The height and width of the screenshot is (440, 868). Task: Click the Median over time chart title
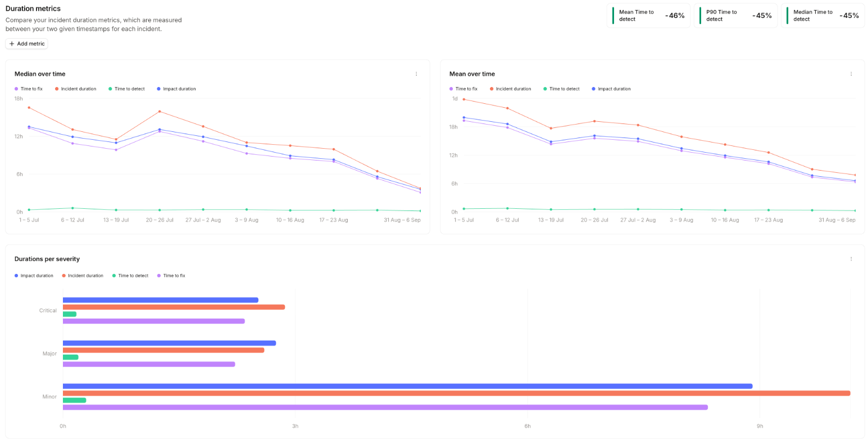(40, 74)
